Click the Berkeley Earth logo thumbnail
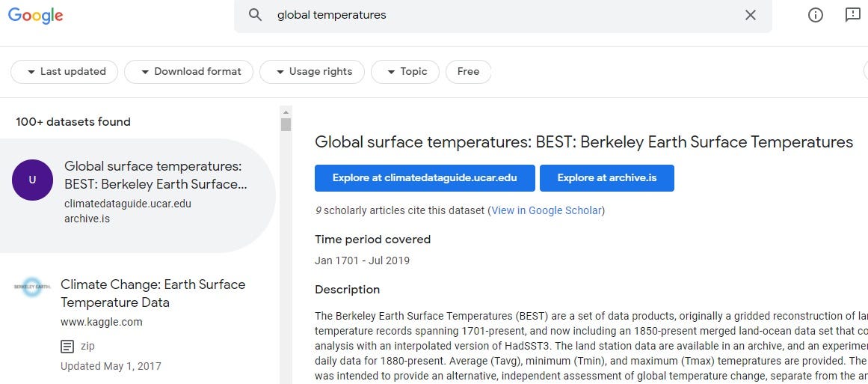This screenshot has height=384, width=868. point(32,287)
